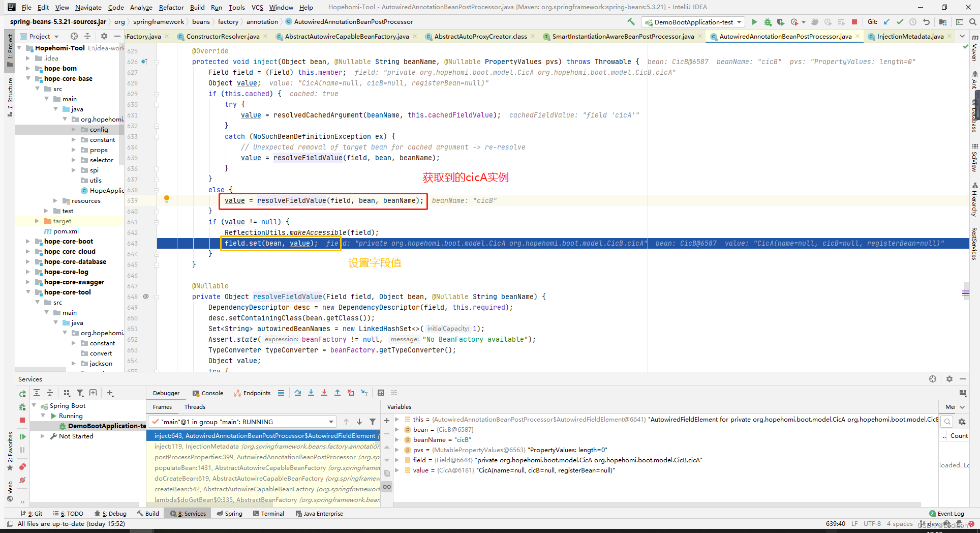Open Project view selector dropdown
Viewport: 980px width, 533px height.
pos(40,36)
